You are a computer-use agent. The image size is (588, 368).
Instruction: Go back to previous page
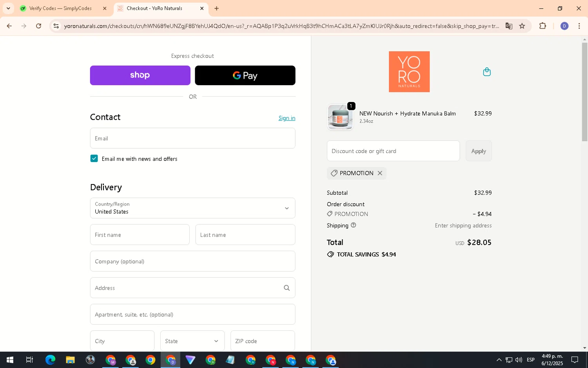(x=9, y=26)
